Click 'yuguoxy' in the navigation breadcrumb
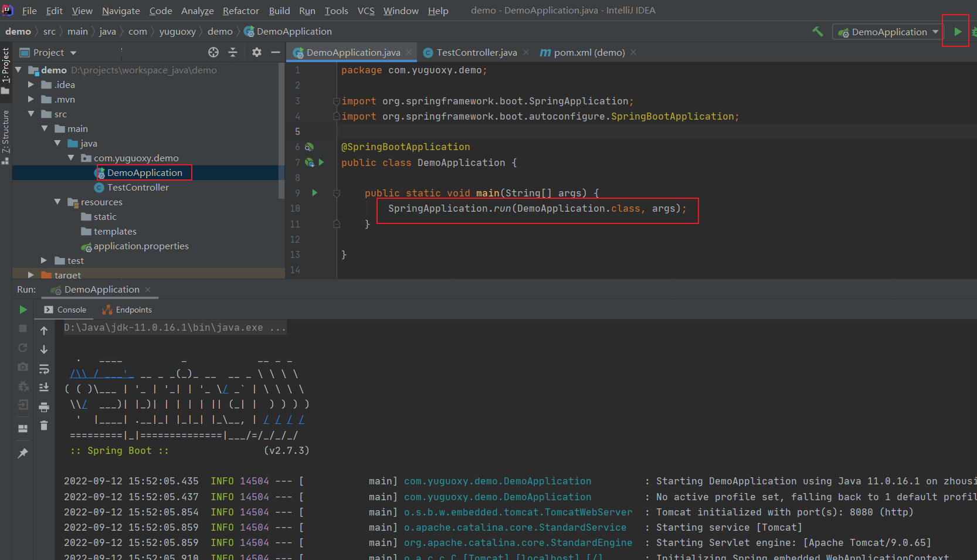Image resolution: width=977 pixels, height=560 pixels. click(x=177, y=31)
